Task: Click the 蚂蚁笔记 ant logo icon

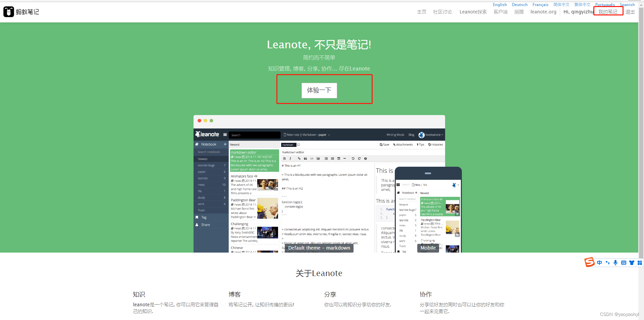Action: 9,12
